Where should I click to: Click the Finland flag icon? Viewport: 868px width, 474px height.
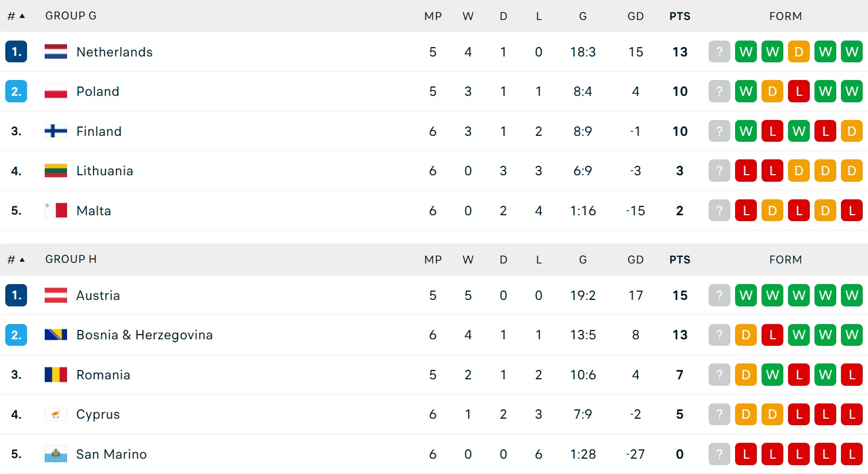(x=56, y=131)
